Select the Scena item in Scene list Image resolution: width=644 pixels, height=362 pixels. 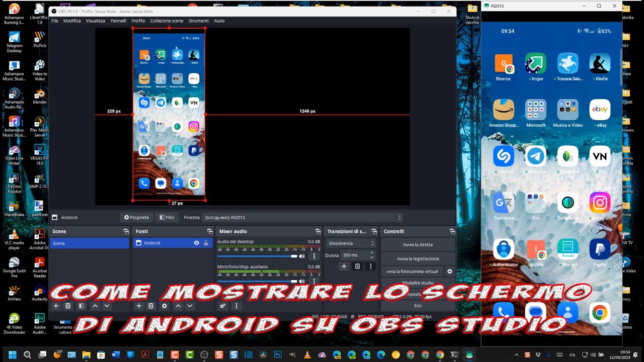(x=90, y=243)
